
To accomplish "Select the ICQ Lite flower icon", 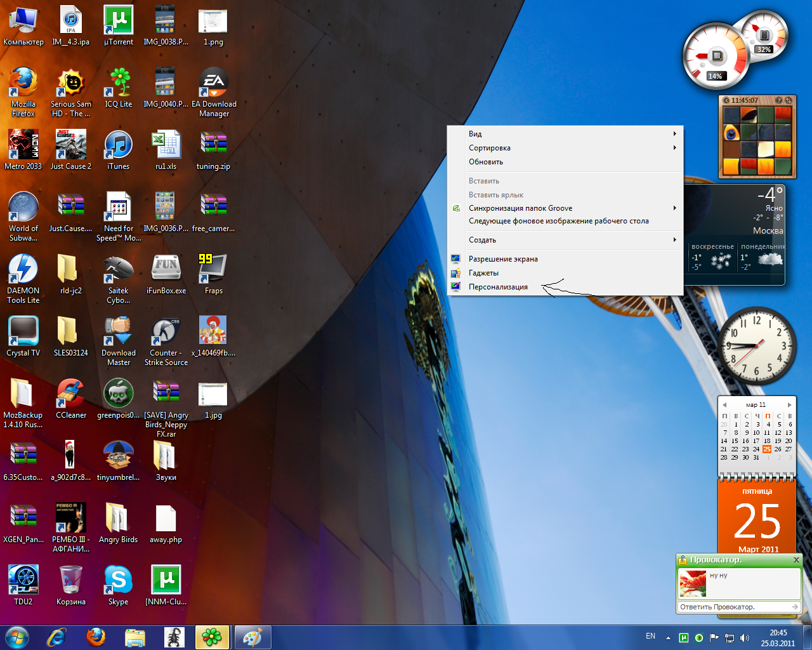I will 119,88.
